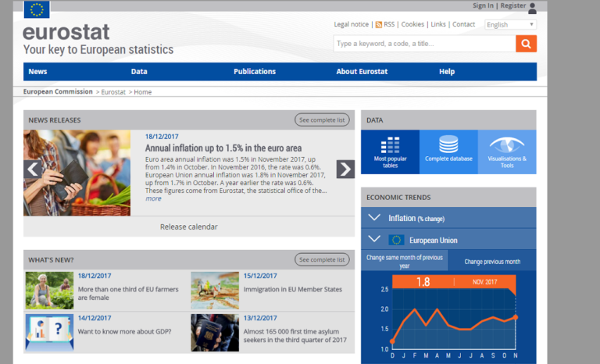
Task: Click the GDP question book thumbnail
Action: [x=49, y=333]
